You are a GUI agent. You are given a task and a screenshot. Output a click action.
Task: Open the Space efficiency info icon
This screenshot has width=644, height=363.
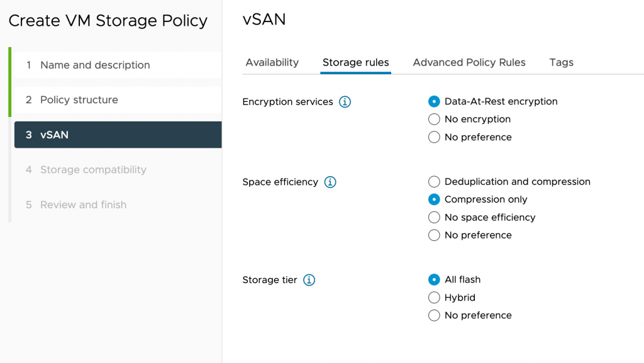[330, 182]
